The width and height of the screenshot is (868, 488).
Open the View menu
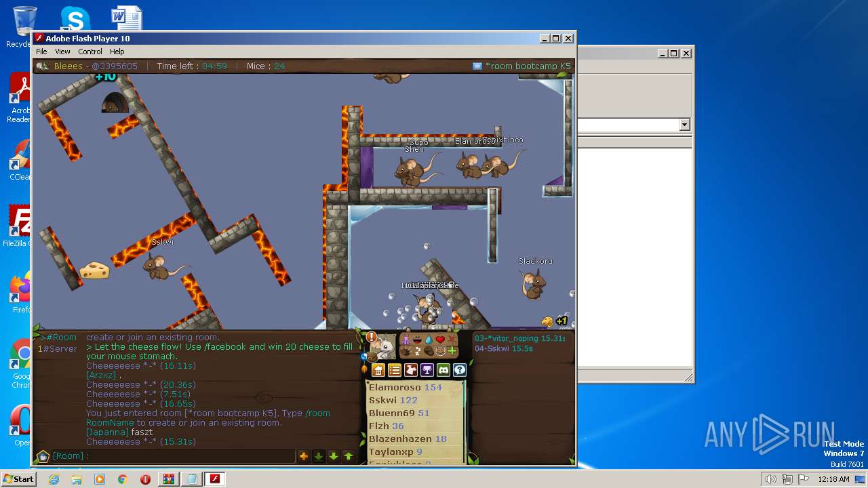[x=62, y=52]
